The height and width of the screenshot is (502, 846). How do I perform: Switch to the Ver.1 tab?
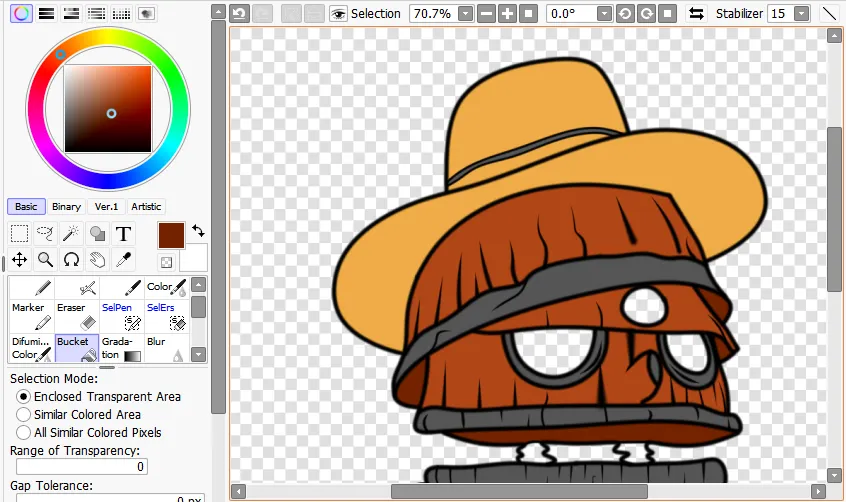coord(106,206)
